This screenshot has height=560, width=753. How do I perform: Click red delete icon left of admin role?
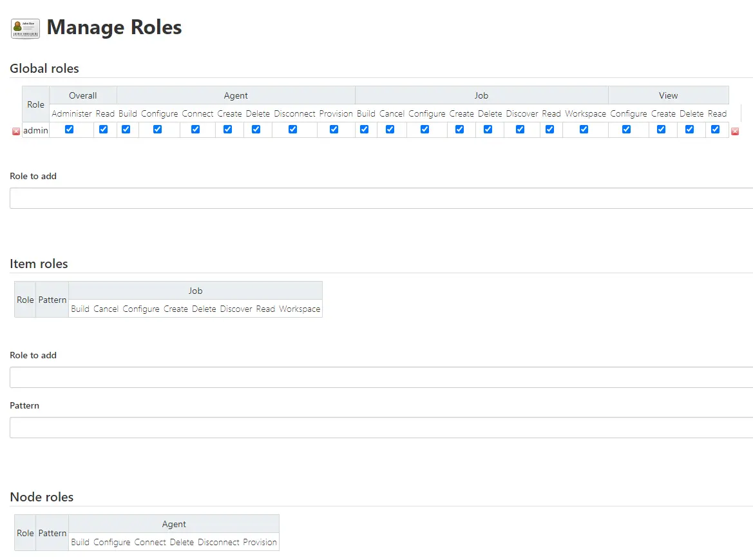click(x=16, y=131)
